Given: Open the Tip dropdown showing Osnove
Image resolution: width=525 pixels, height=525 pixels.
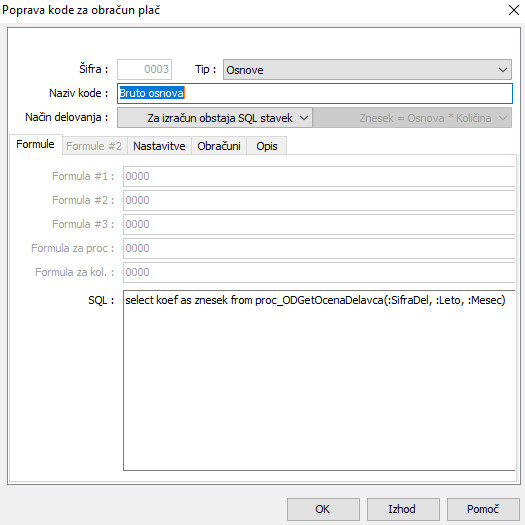Looking at the screenshot, I should (367, 70).
